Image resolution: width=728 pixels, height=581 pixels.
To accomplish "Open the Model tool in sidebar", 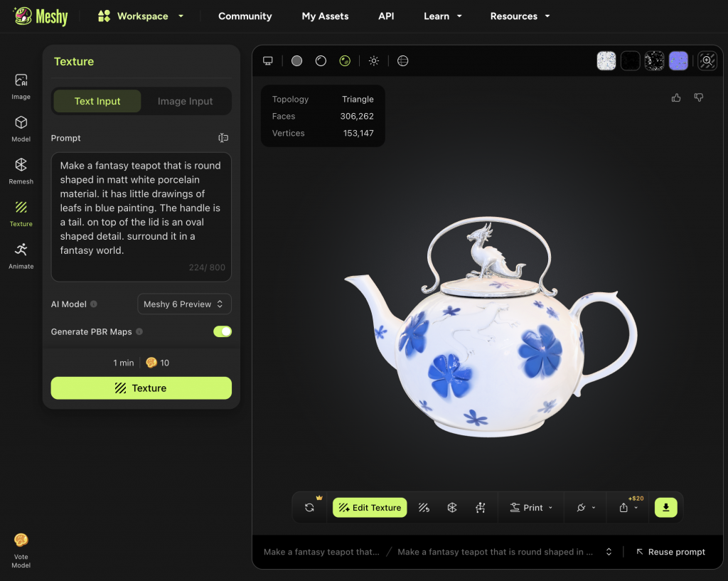I will tap(21, 128).
